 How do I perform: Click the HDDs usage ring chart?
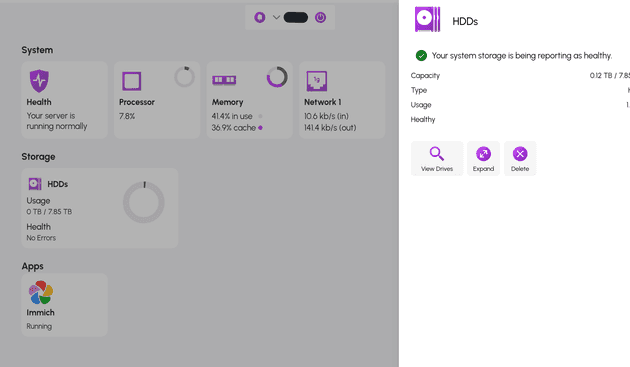[144, 202]
